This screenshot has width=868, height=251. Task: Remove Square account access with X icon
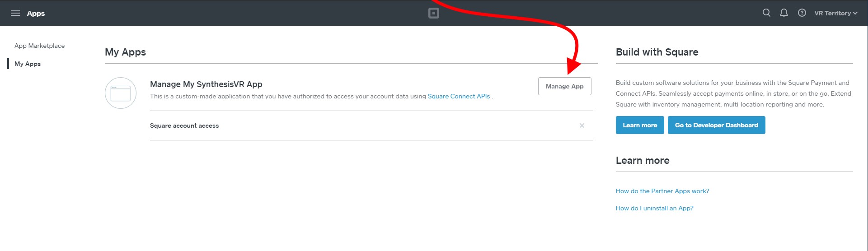582,125
